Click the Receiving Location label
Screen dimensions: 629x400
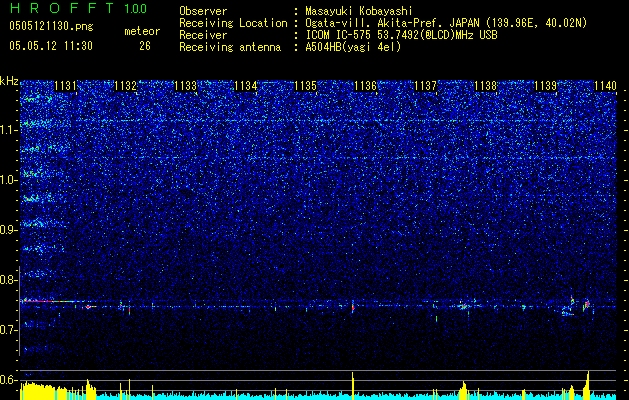[233, 23]
